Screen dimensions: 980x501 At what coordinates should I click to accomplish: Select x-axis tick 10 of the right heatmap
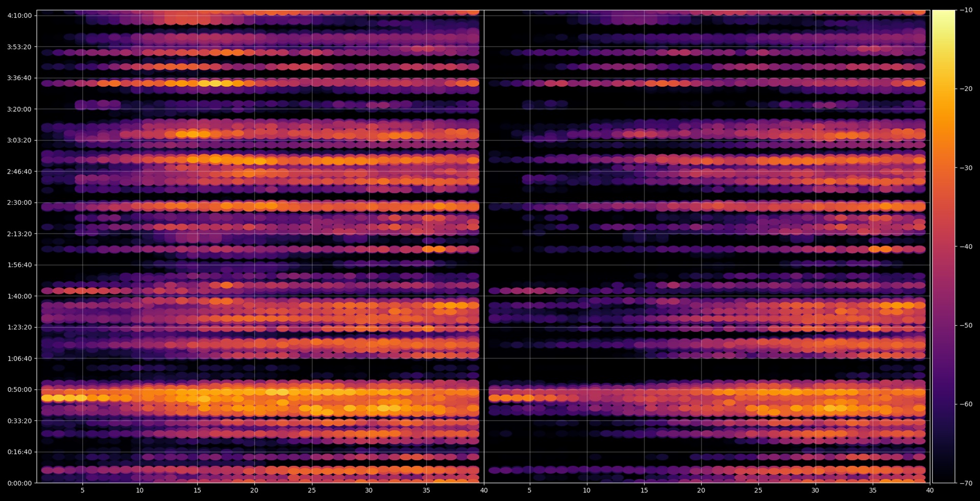click(x=587, y=490)
